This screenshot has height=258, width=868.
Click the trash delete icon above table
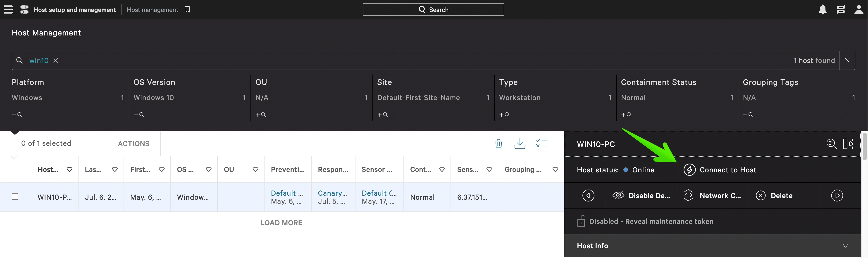click(x=498, y=144)
